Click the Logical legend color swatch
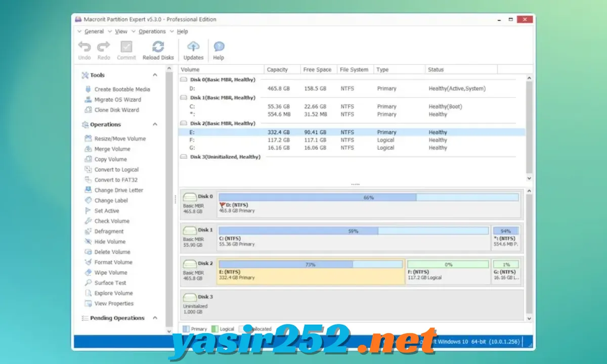Image resolution: width=607 pixels, height=364 pixels. tap(214, 329)
